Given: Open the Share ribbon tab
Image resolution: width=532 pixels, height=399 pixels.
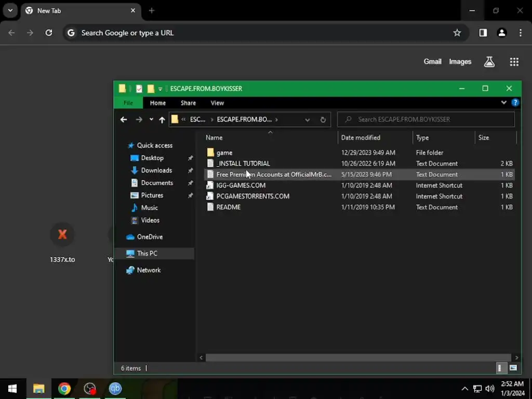Looking at the screenshot, I should [x=188, y=103].
